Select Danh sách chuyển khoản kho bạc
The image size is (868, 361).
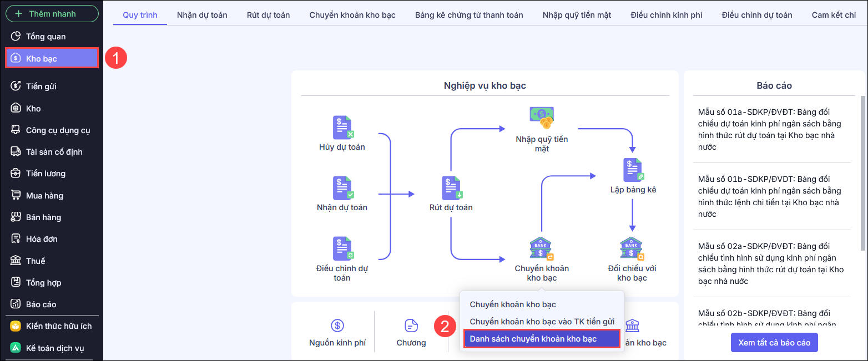(x=541, y=339)
